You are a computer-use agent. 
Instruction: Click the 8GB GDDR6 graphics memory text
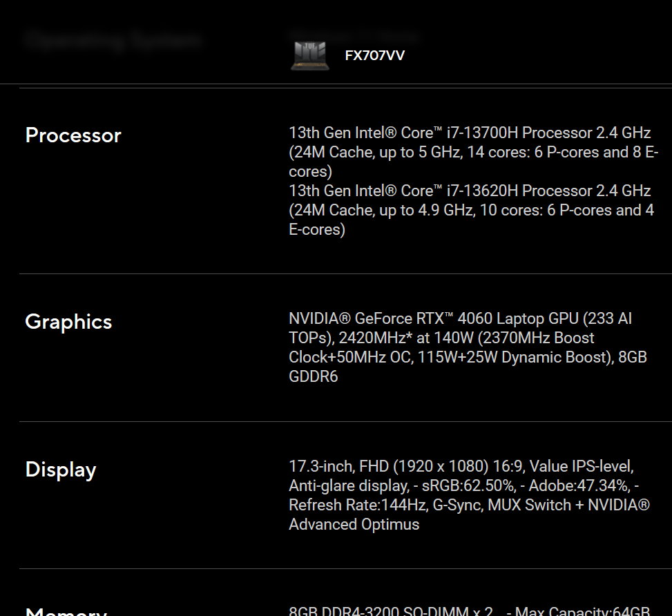pos(314,377)
